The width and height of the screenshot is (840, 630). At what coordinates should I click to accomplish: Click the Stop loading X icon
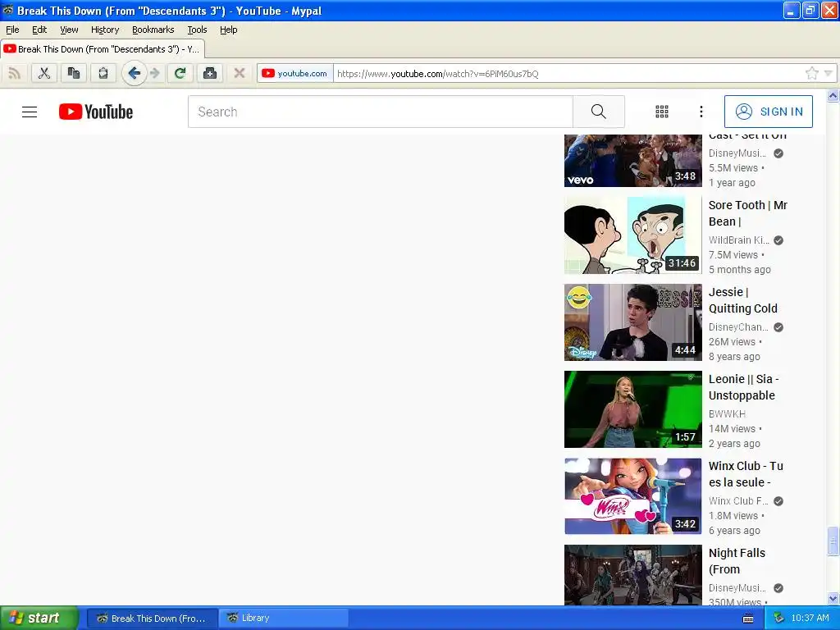click(240, 73)
